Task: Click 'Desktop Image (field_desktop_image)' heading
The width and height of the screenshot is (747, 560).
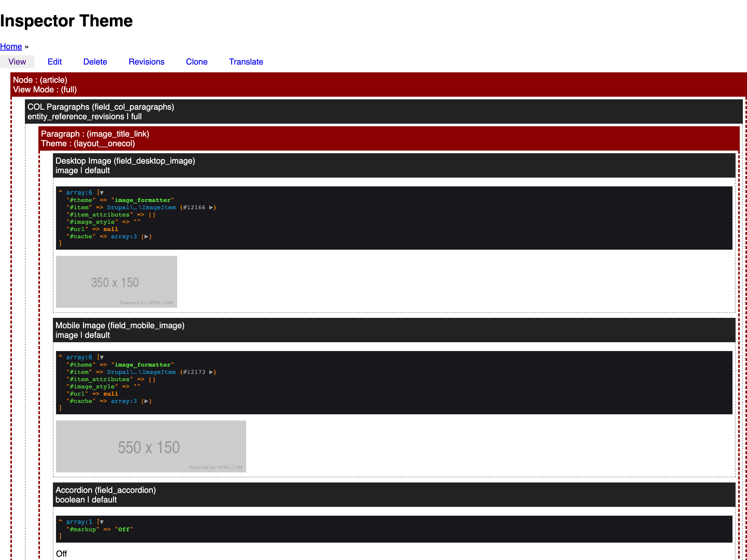Action: click(x=125, y=161)
